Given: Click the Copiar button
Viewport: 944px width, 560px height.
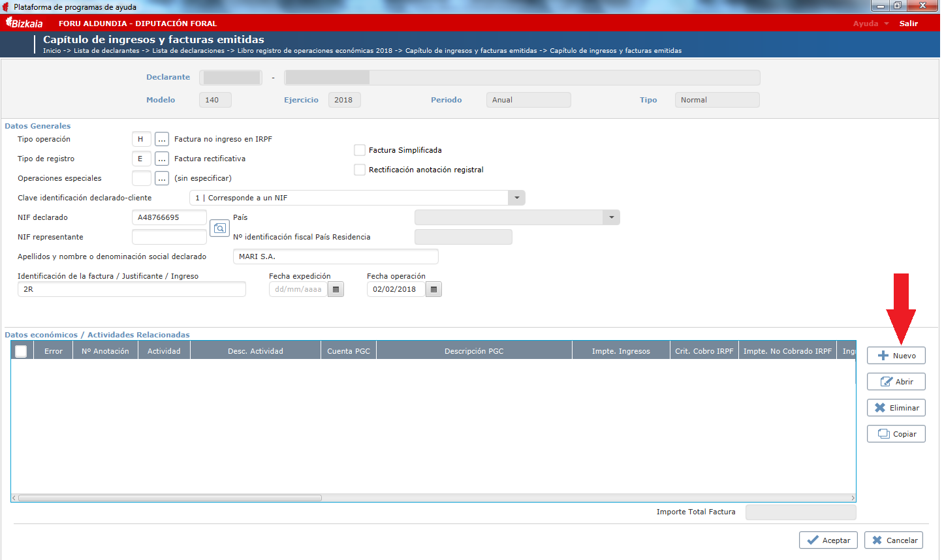Looking at the screenshot, I should [896, 434].
